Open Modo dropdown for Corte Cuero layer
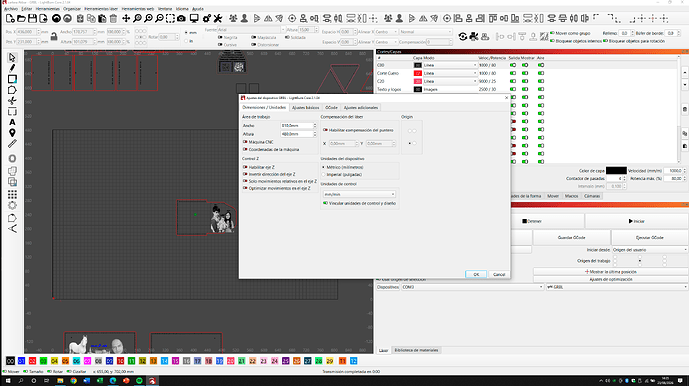The width and height of the screenshot is (689, 386). (x=450, y=73)
